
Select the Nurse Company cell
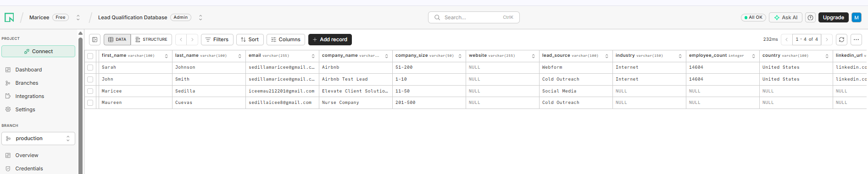tap(356, 103)
